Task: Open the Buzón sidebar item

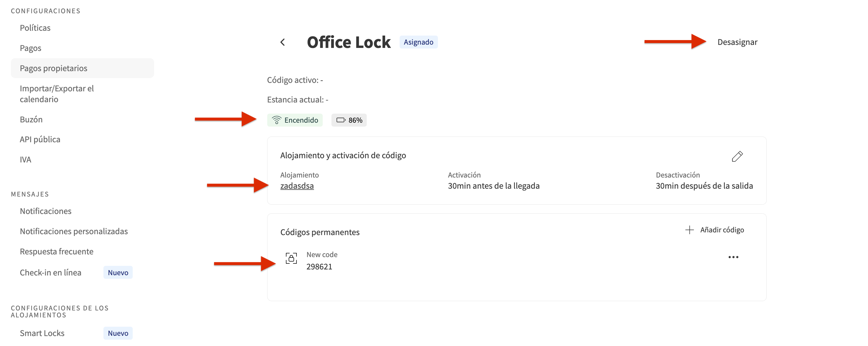Action: [31, 119]
